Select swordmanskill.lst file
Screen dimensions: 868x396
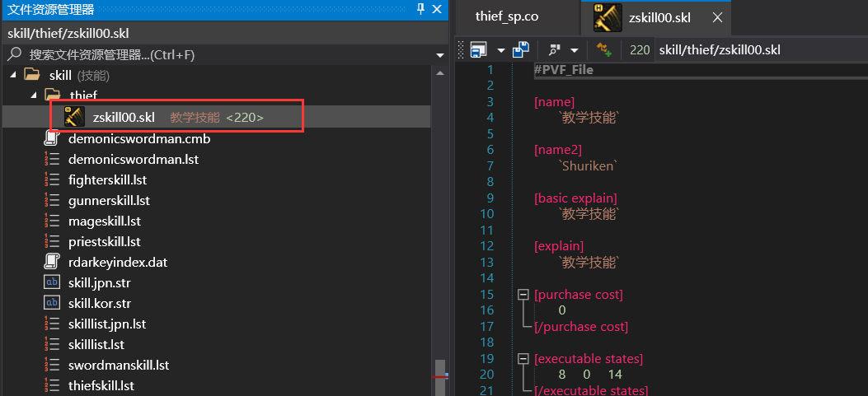[119, 365]
